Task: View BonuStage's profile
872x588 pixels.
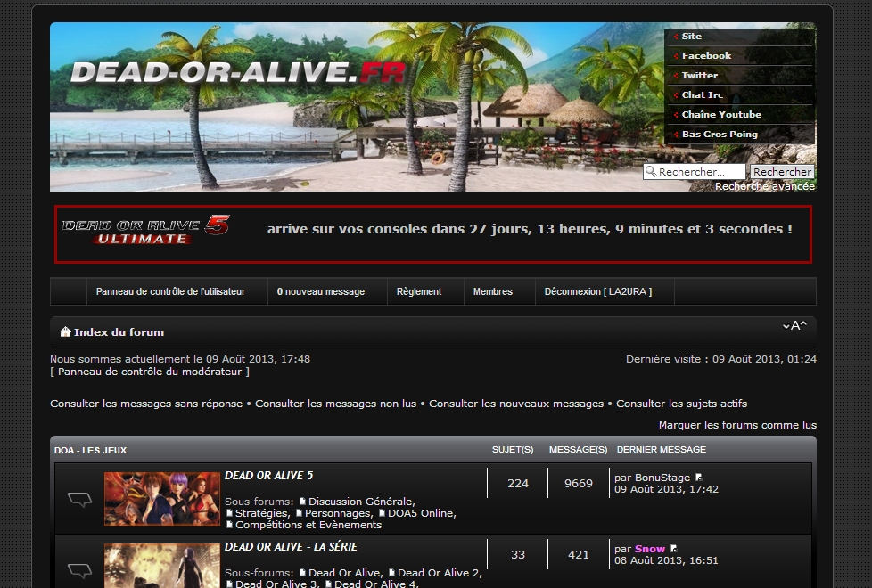Action: [x=662, y=478]
